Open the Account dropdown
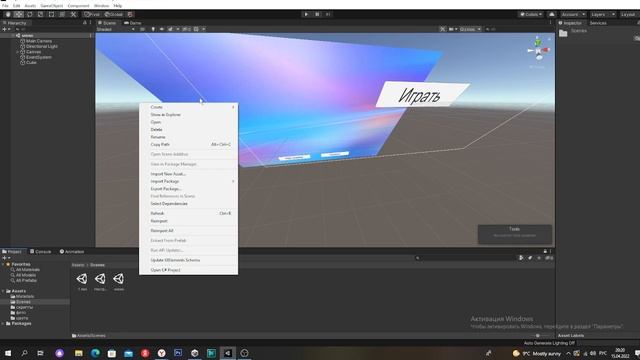 click(573, 14)
